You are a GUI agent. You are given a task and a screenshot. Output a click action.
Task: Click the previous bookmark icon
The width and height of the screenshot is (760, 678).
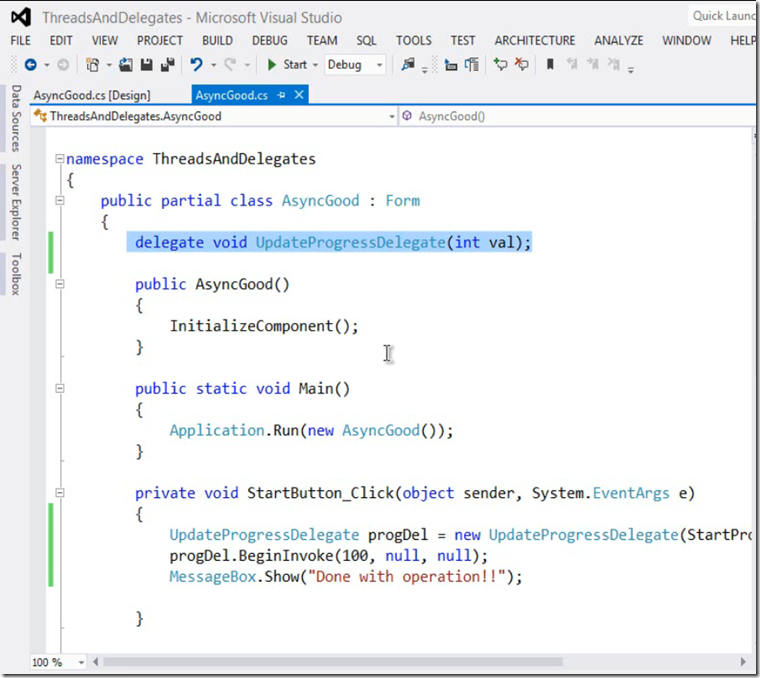click(x=572, y=64)
